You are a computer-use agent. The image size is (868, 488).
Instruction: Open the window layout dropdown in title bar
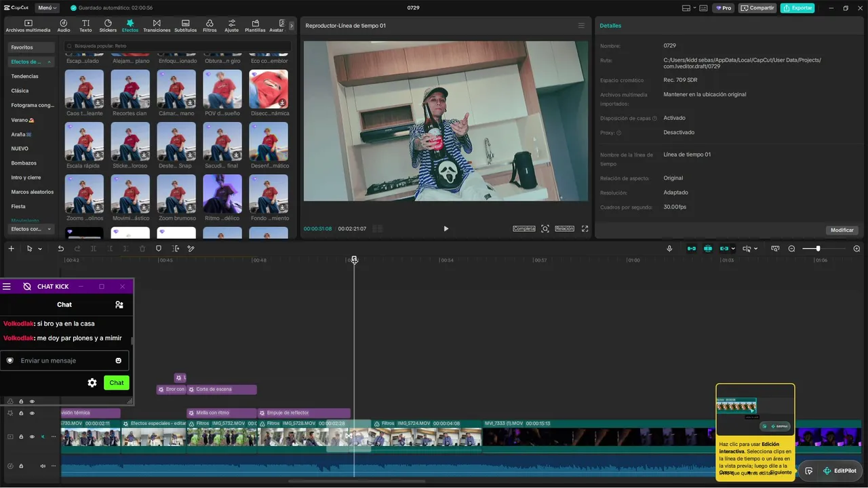point(690,8)
